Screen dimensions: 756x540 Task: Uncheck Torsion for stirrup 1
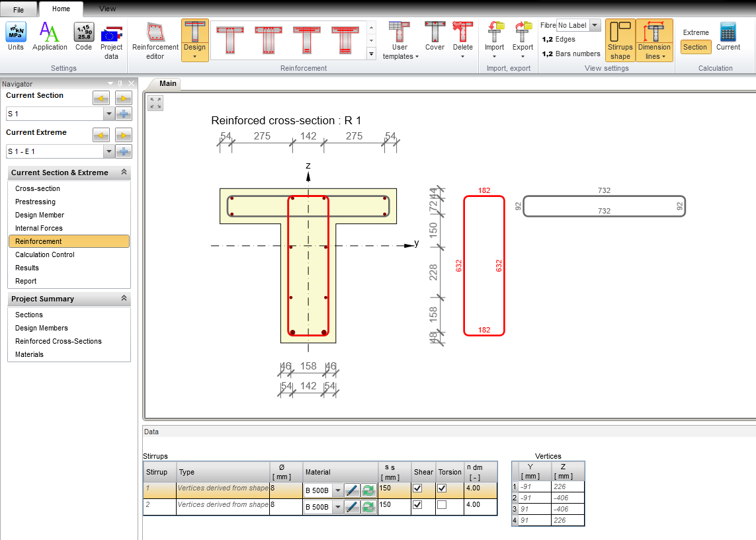coord(442,489)
